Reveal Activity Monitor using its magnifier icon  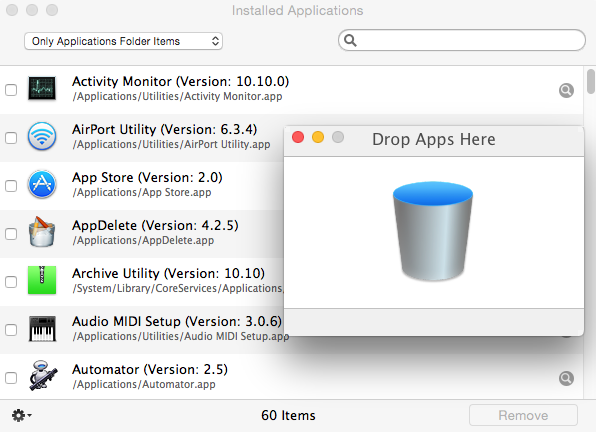click(x=566, y=90)
